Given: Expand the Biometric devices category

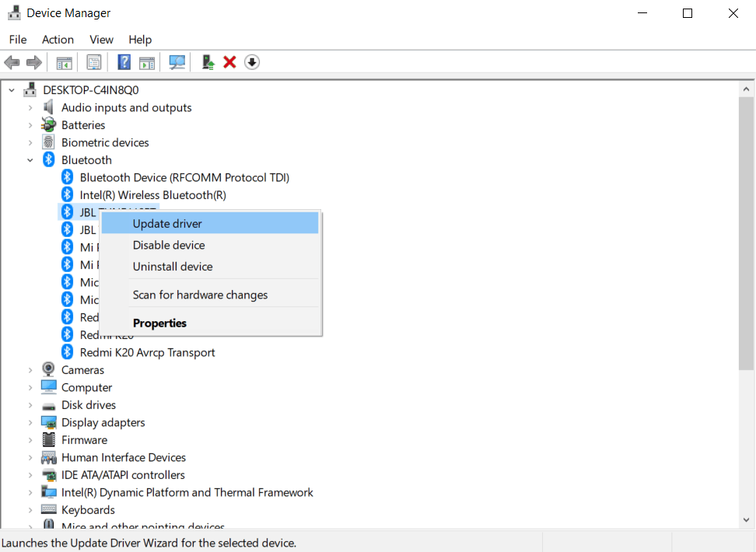Looking at the screenshot, I should click(x=30, y=143).
